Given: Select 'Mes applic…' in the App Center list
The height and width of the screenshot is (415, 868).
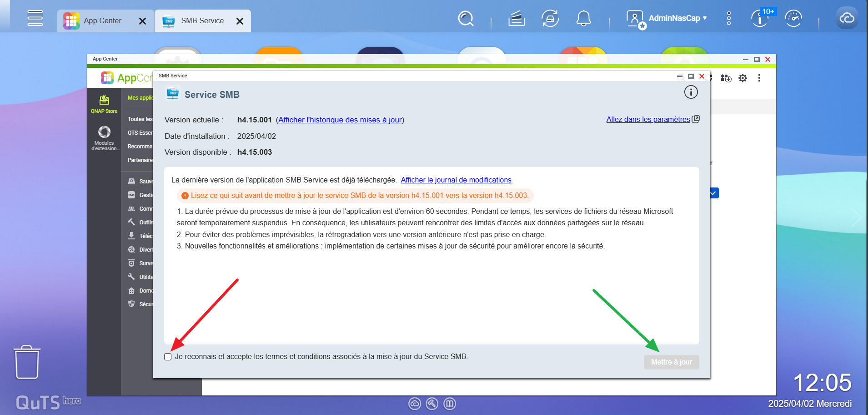Looking at the screenshot, I should click(x=140, y=98).
